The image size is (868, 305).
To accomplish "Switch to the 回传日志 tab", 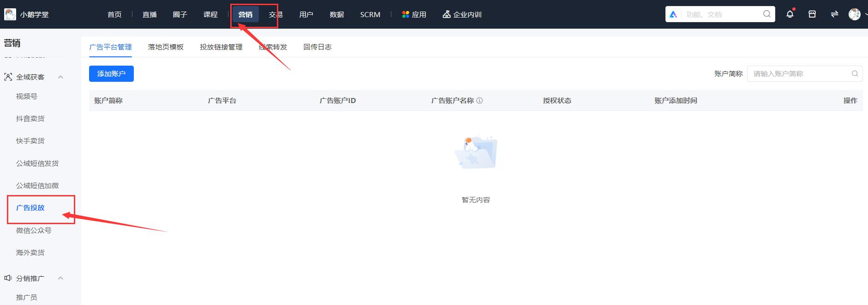I will [317, 47].
